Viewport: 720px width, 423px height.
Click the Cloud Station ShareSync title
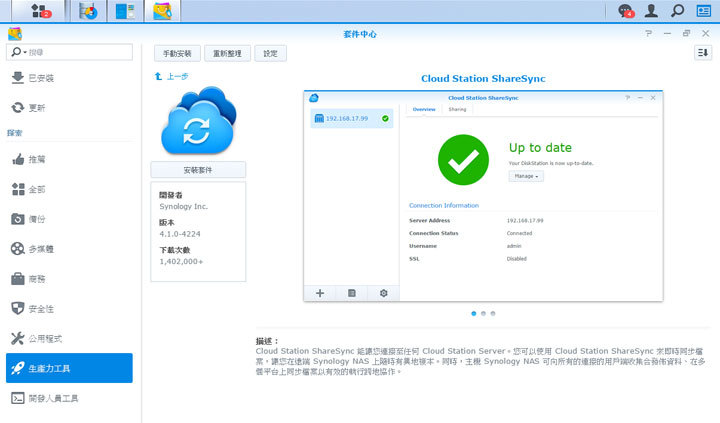click(483, 79)
